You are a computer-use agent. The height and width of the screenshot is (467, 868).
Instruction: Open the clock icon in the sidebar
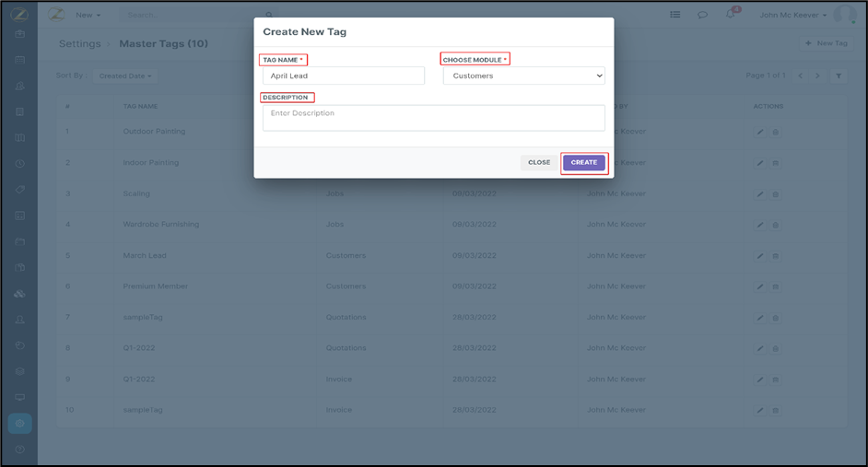[20, 164]
